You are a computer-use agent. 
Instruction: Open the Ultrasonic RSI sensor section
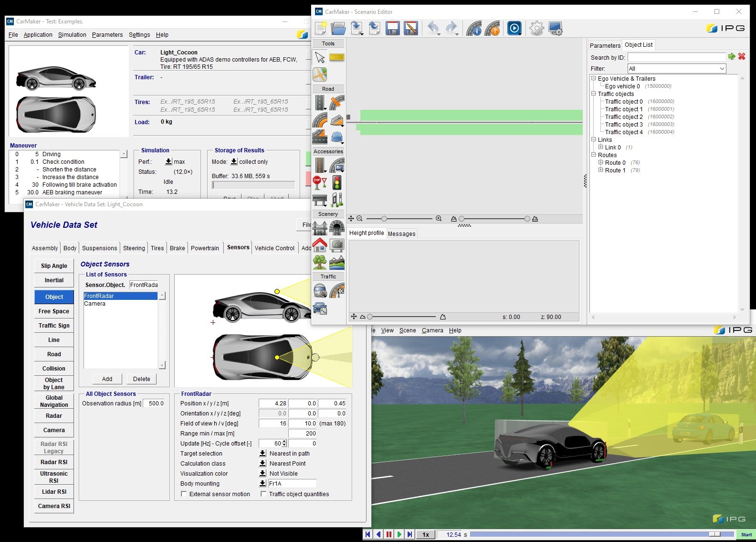coord(54,477)
